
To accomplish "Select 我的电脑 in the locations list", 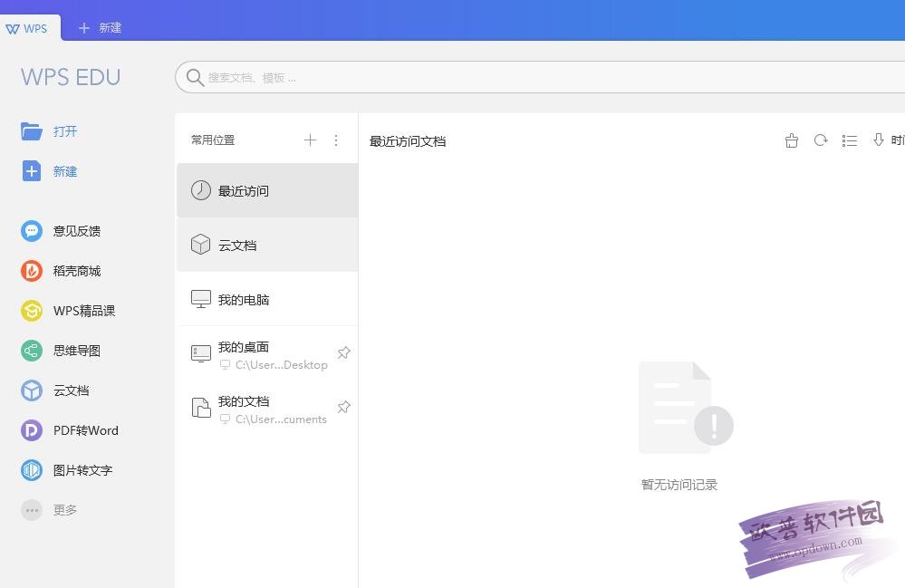I will (267, 299).
